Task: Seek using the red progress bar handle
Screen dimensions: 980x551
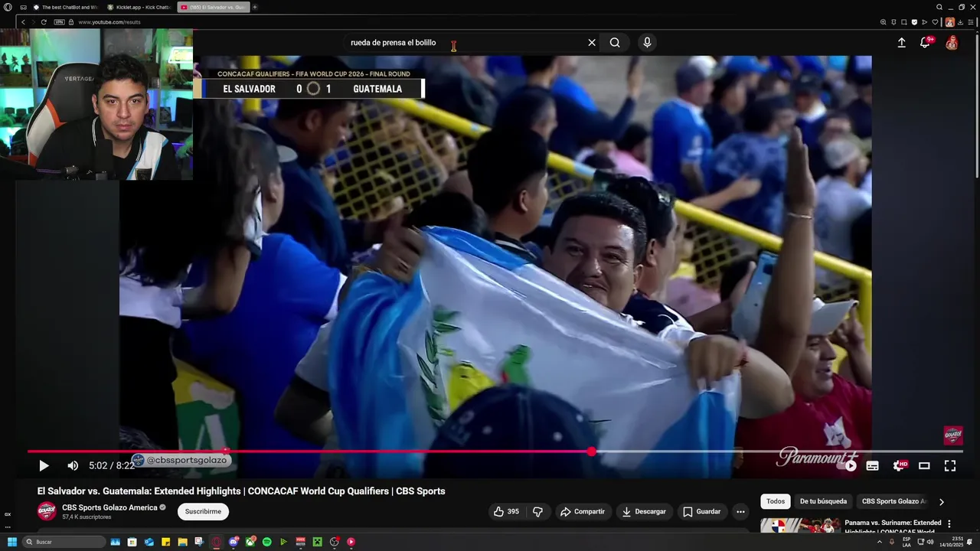Action: coord(591,452)
